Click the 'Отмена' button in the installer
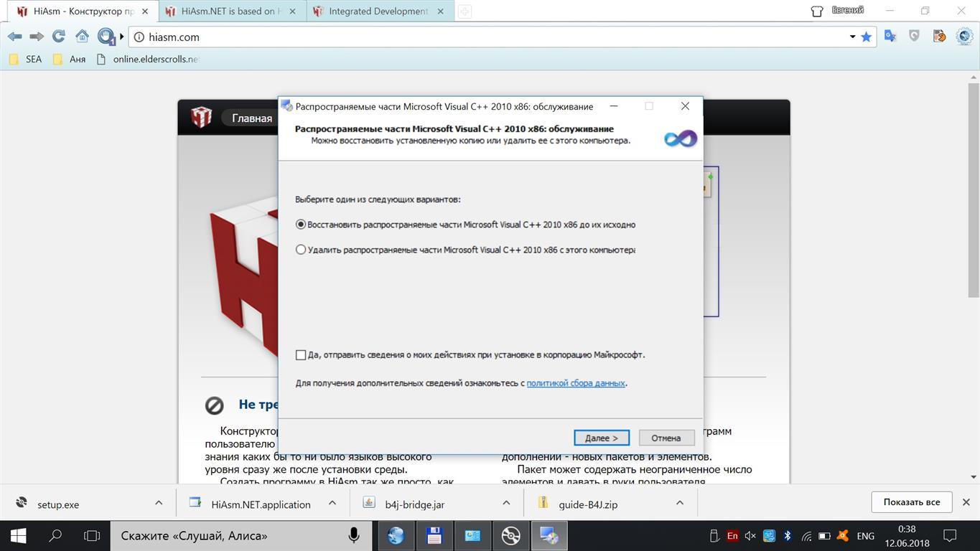 [666, 438]
